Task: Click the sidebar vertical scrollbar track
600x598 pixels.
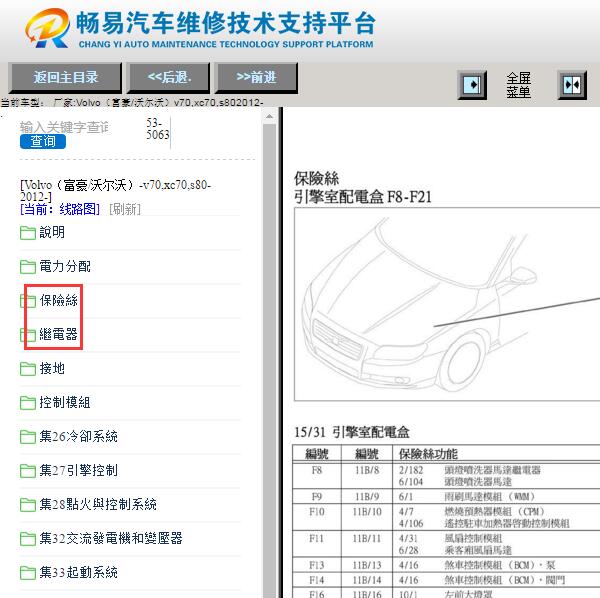Action: (x=269, y=360)
